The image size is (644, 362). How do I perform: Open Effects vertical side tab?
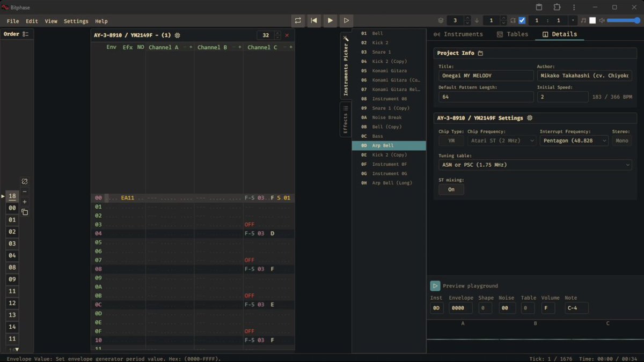tap(346, 120)
